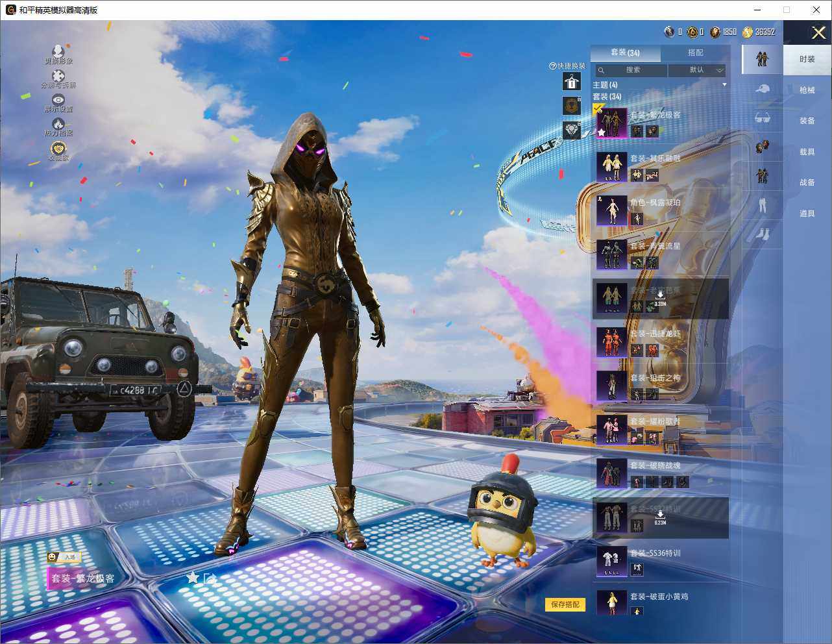Select the 套装-其乐融融 outfit thumbnail
Viewport: 832px width, 644px height.
(x=612, y=167)
